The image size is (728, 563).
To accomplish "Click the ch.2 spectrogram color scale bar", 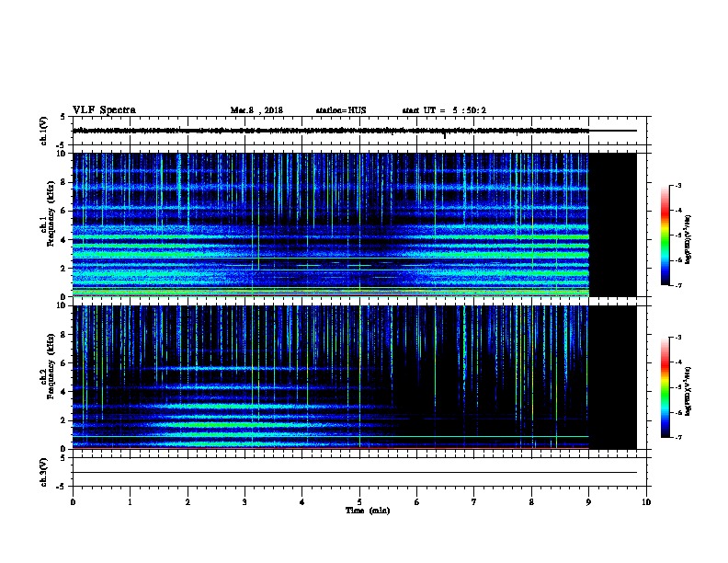I will [x=665, y=387].
